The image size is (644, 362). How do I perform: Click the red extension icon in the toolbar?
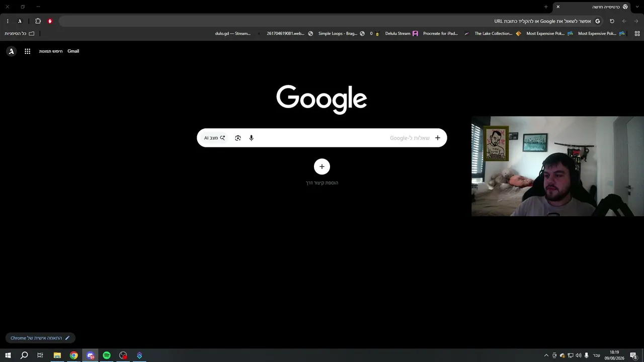(x=50, y=21)
